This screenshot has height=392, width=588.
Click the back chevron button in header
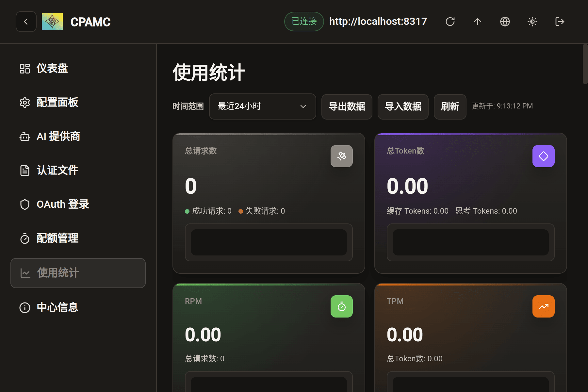tap(26, 22)
